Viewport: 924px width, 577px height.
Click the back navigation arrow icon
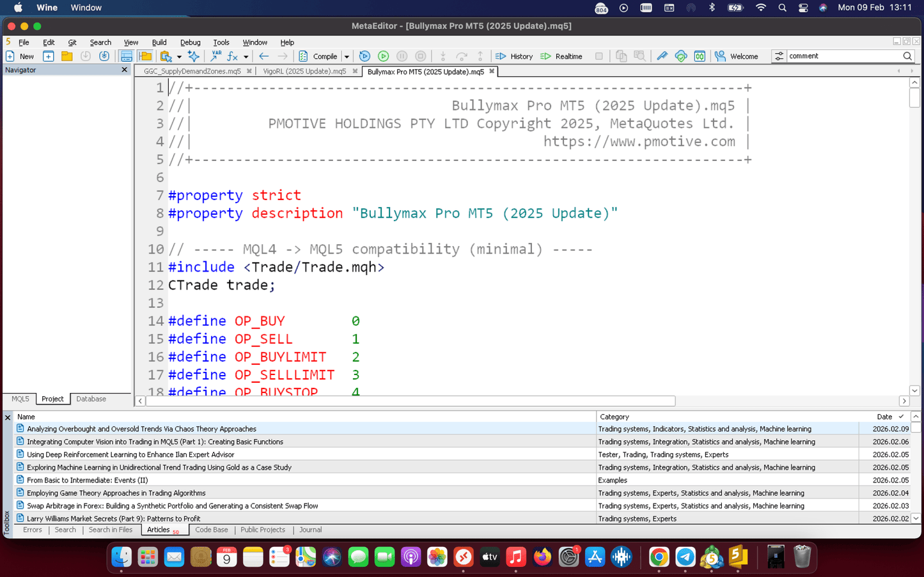tap(263, 56)
